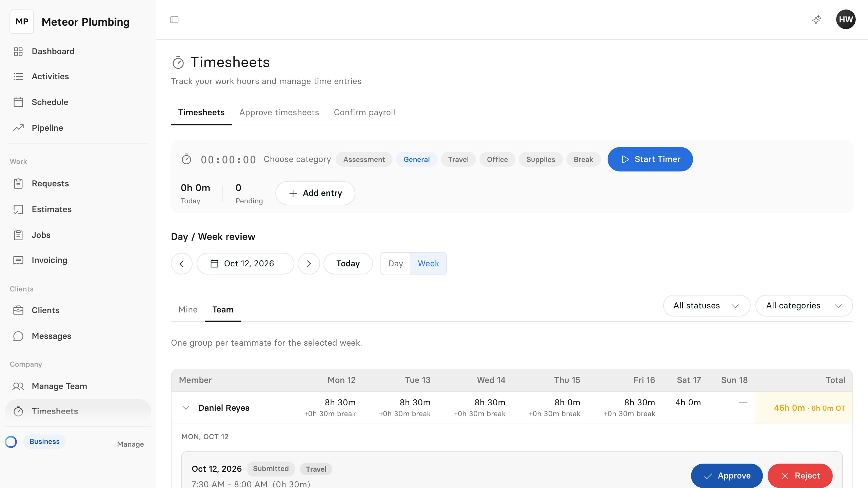Go to the next week
Image resolution: width=868 pixels, height=488 pixels.
click(x=309, y=263)
